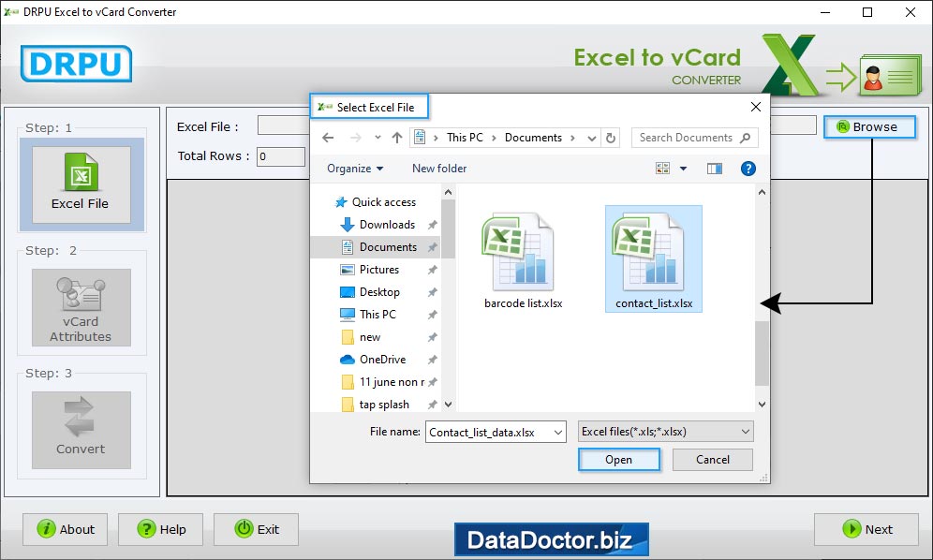
Task: Click the DataDoctor.biz banner
Action: click(x=551, y=539)
